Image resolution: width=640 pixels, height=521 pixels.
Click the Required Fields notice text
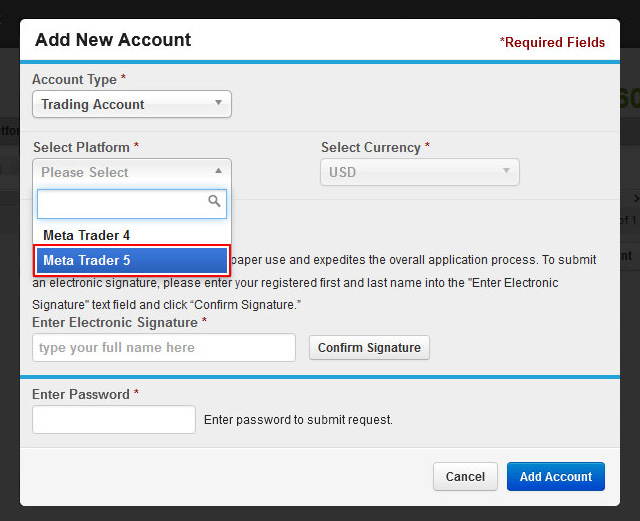click(552, 42)
